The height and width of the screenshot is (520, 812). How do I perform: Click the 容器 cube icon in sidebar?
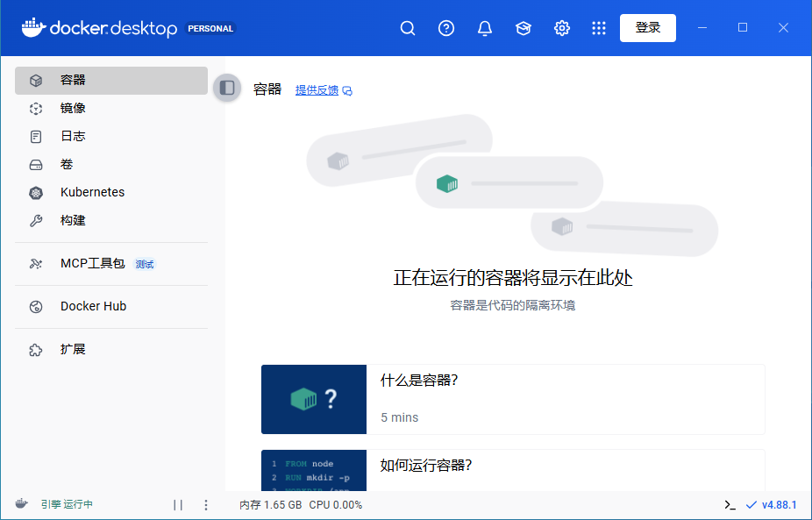tap(36, 81)
